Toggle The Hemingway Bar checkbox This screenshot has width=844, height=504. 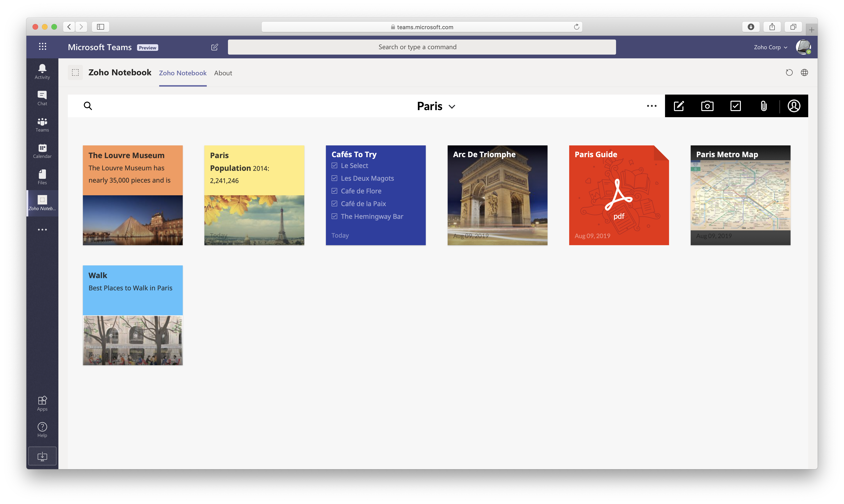[334, 216]
